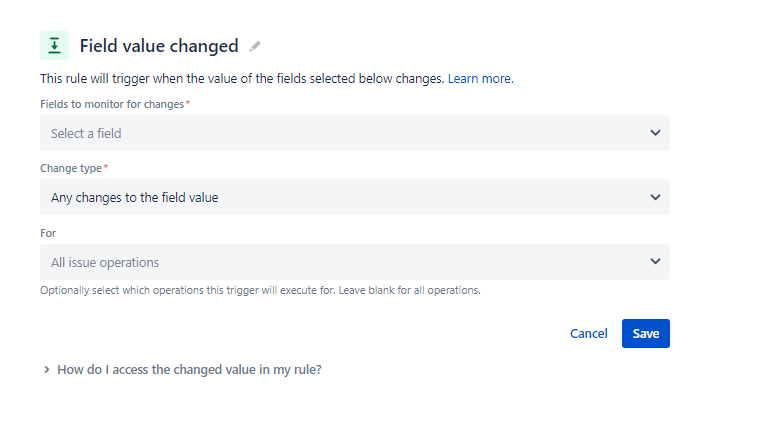Open the Select a field dropdown
Image resolution: width=783 pixels, height=432 pixels.
click(340, 133)
